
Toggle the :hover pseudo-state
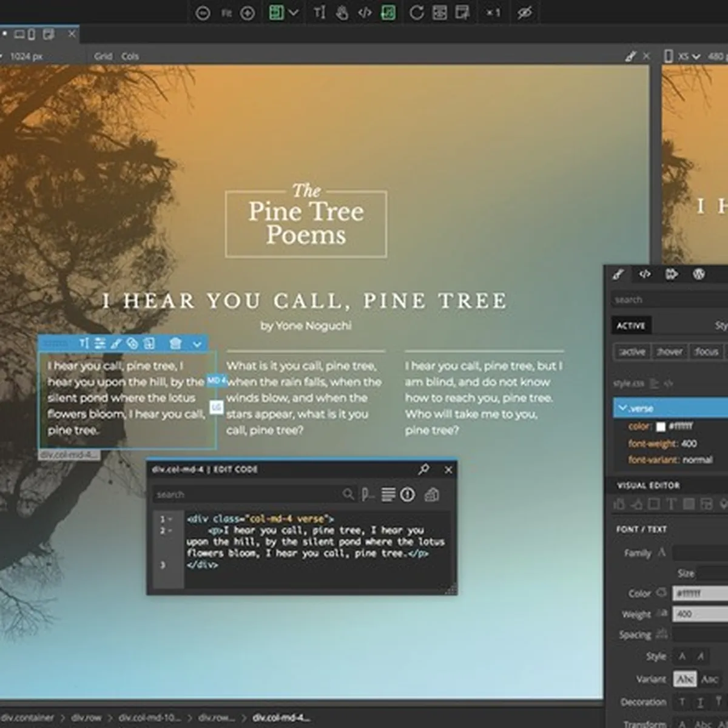[x=669, y=352]
